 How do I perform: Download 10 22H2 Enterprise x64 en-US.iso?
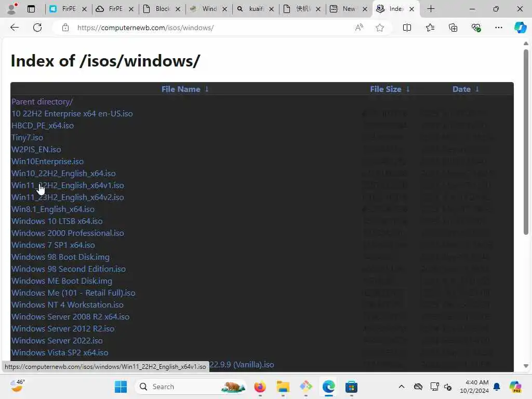(72, 113)
